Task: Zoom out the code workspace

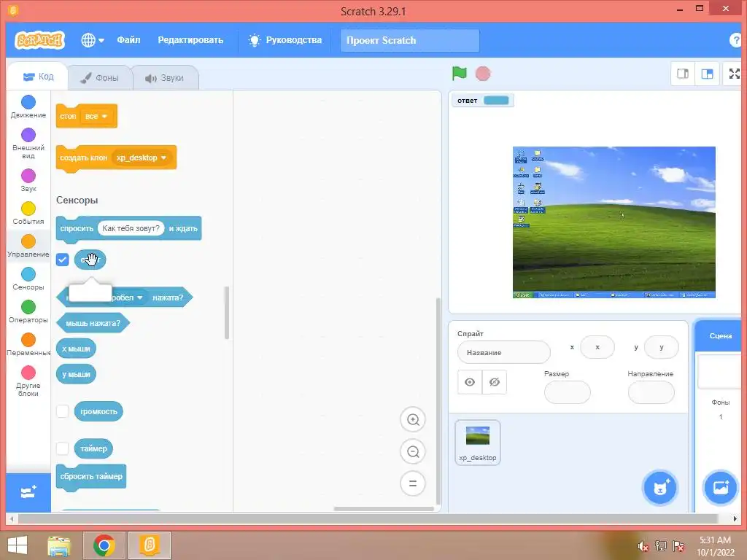Action: (x=413, y=451)
